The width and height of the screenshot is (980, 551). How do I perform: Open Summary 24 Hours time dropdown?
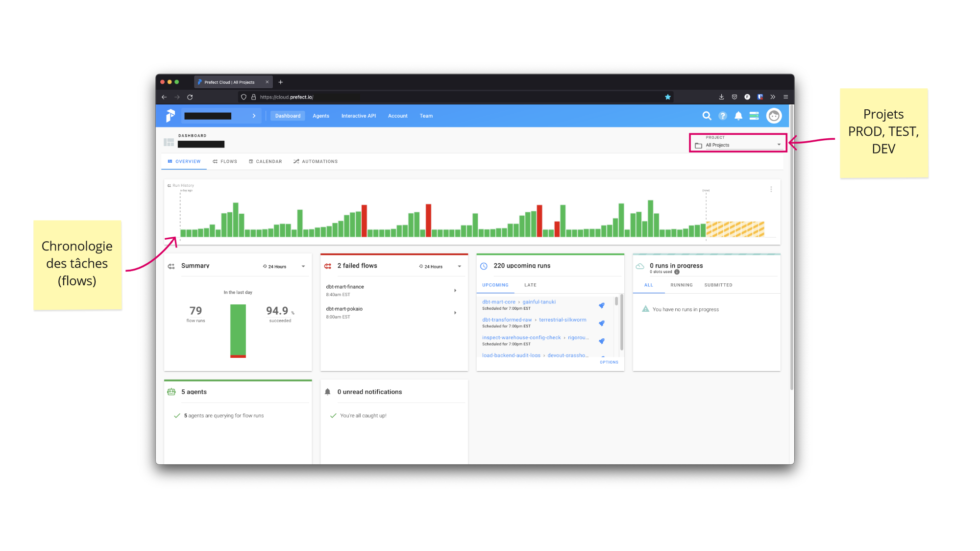pyautogui.click(x=284, y=267)
